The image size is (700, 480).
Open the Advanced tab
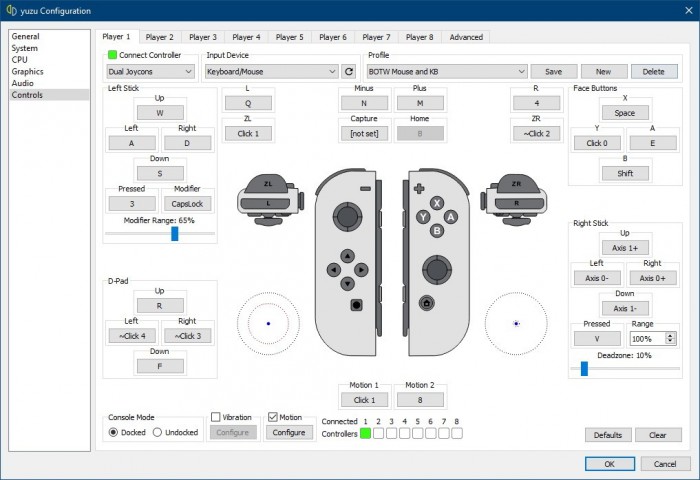click(x=465, y=37)
